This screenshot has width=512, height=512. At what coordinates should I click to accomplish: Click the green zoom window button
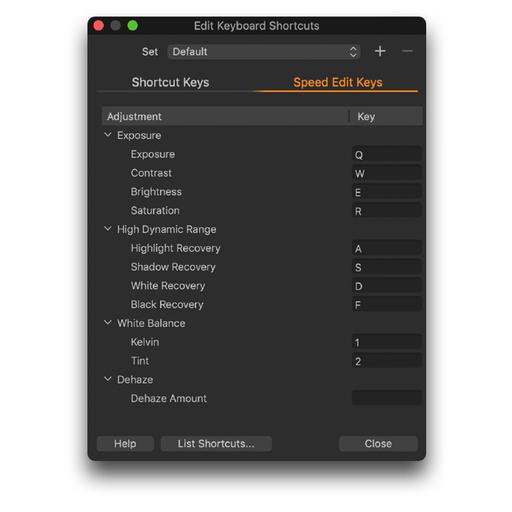(133, 26)
